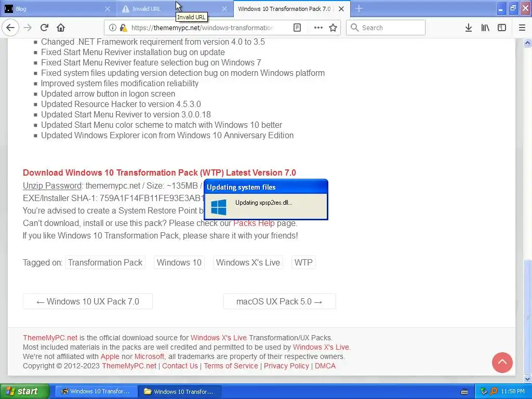Click the Download Windows 10 Transformation Pack heading

159,172
